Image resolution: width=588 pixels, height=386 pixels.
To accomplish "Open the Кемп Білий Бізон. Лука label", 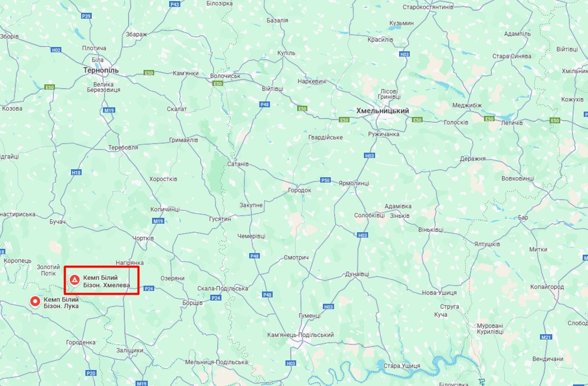I will (61, 303).
